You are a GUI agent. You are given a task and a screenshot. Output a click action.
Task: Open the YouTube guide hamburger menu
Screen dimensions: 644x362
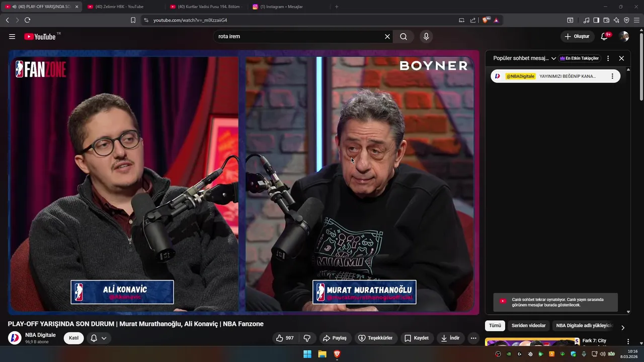click(12, 36)
